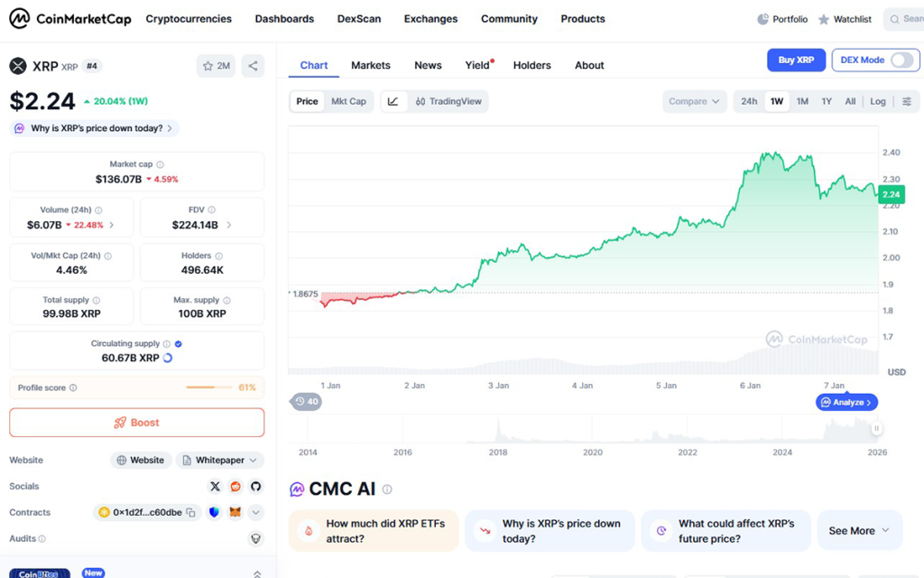This screenshot has width=924, height=578.
Task: Open the XRP Website link
Action: (x=141, y=460)
